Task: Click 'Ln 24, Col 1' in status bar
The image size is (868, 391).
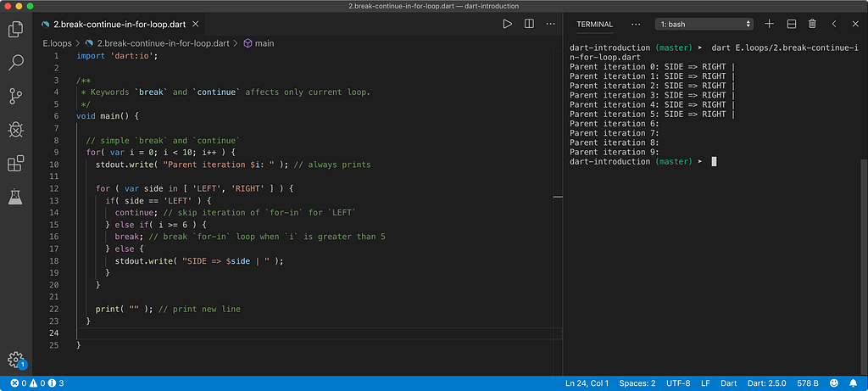Action: [587, 383]
